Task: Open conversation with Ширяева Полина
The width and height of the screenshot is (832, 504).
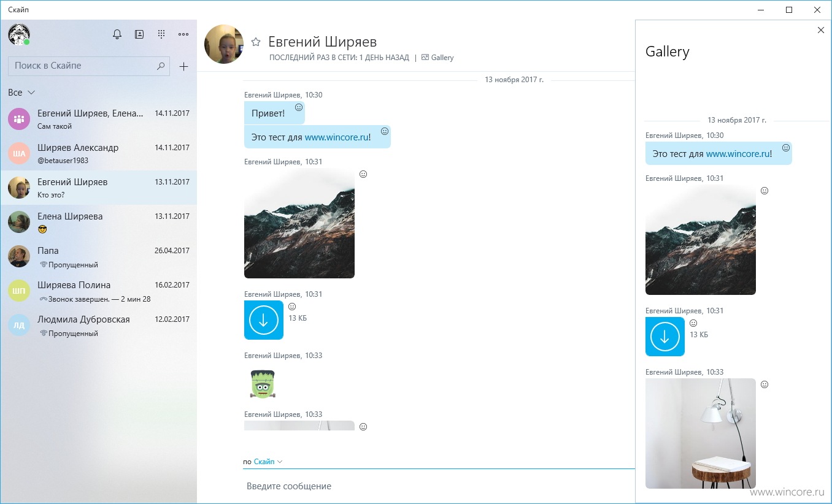Action: pos(99,291)
